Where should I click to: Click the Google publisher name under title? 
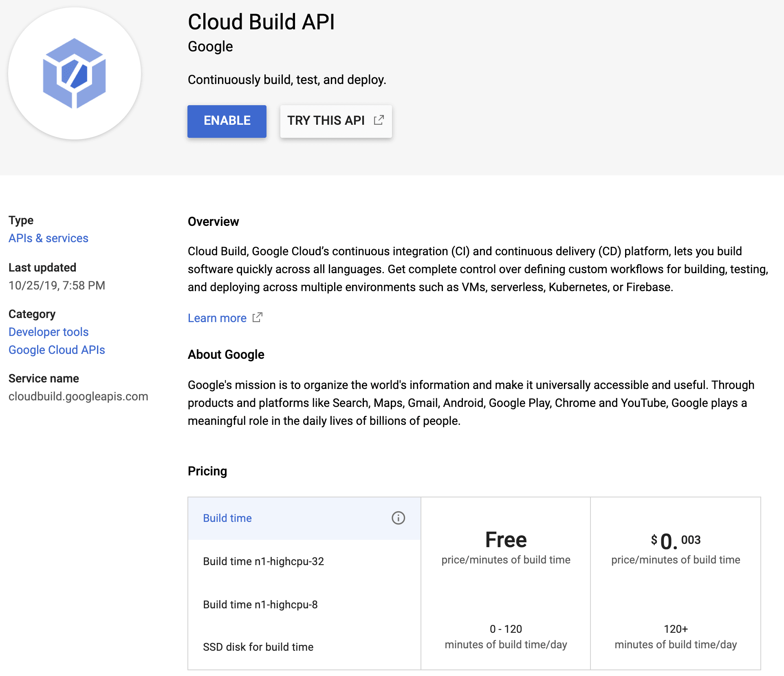coord(210,47)
